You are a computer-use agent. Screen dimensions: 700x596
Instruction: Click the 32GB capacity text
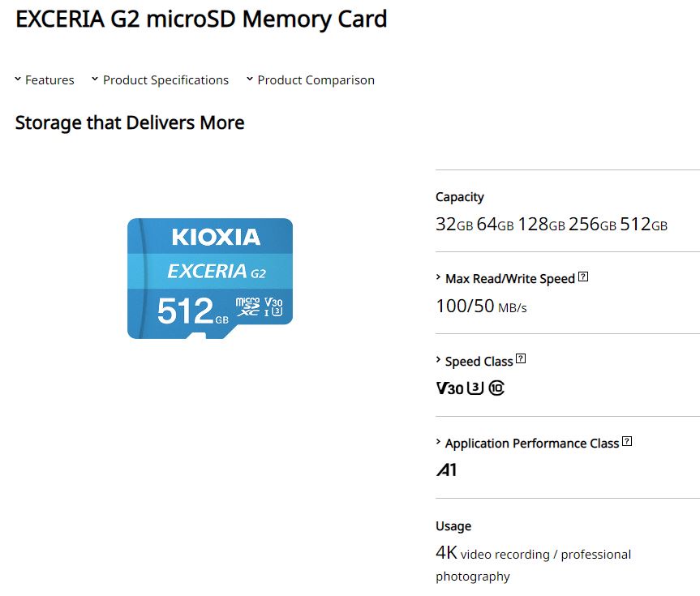click(454, 224)
